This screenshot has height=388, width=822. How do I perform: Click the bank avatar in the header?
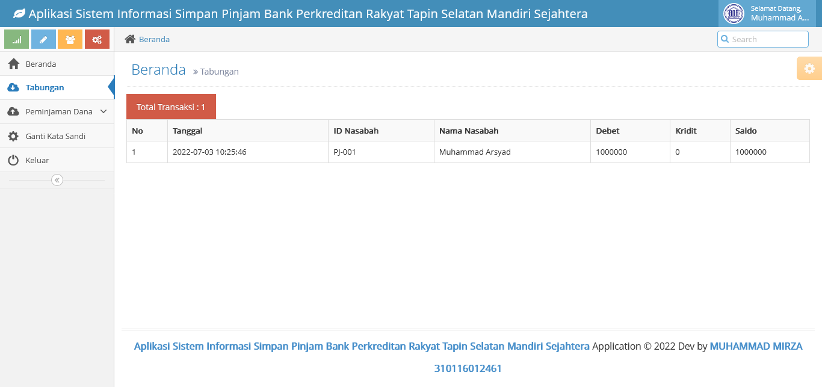(x=733, y=14)
